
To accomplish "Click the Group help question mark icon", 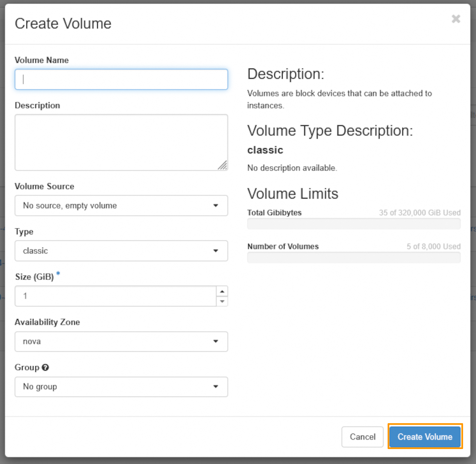I will (46, 367).
